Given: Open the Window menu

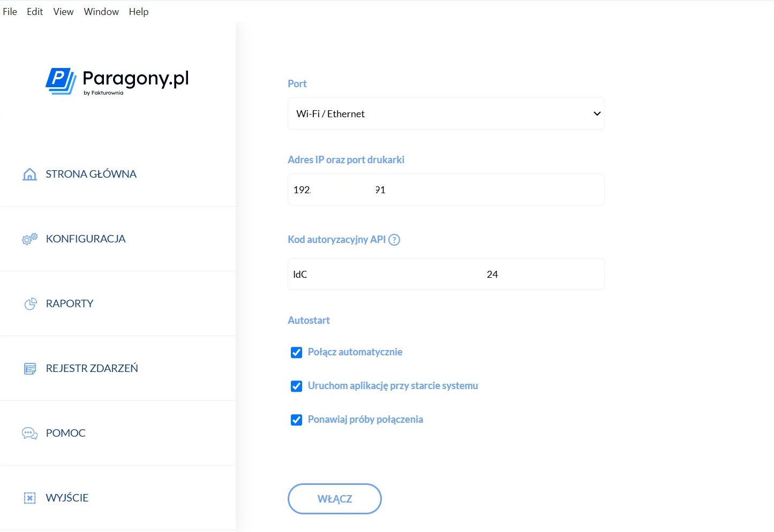Looking at the screenshot, I should coord(101,12).
